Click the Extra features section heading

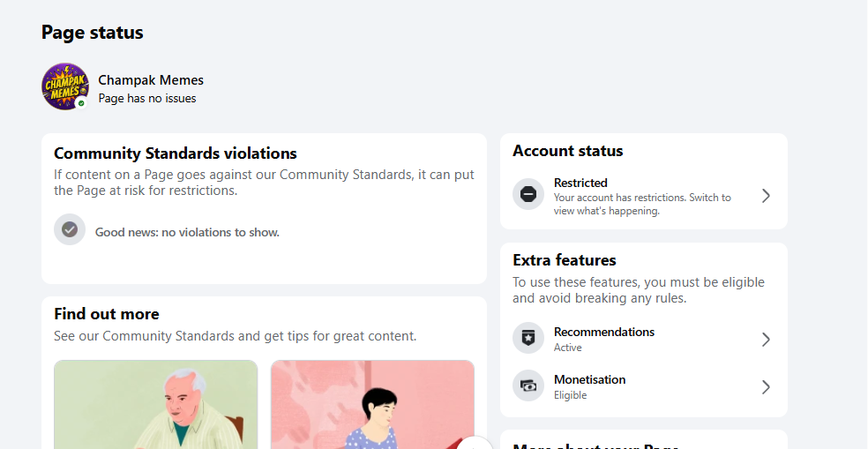pos(564,260)
